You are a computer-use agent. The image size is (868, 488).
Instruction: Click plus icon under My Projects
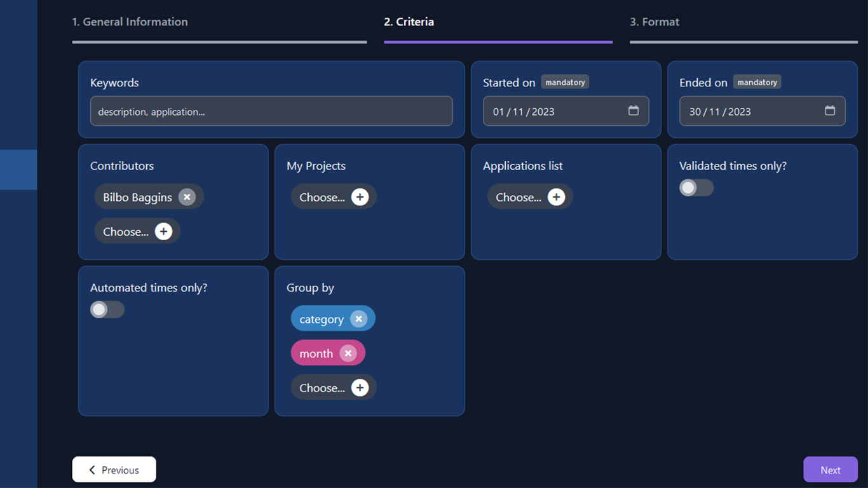click(x=360, y=198)
